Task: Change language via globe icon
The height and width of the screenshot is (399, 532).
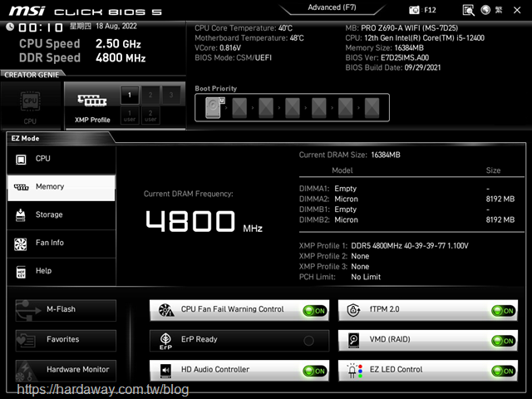Action: 485,10
